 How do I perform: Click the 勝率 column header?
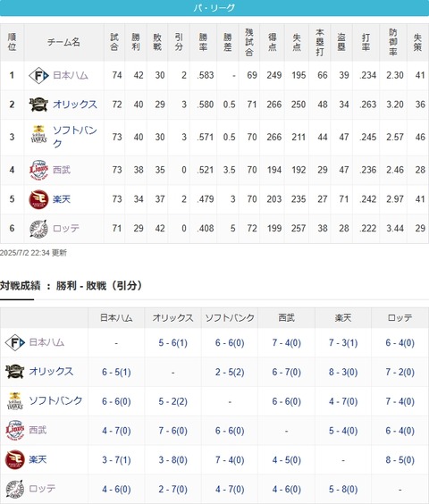(x=203, y=42)
